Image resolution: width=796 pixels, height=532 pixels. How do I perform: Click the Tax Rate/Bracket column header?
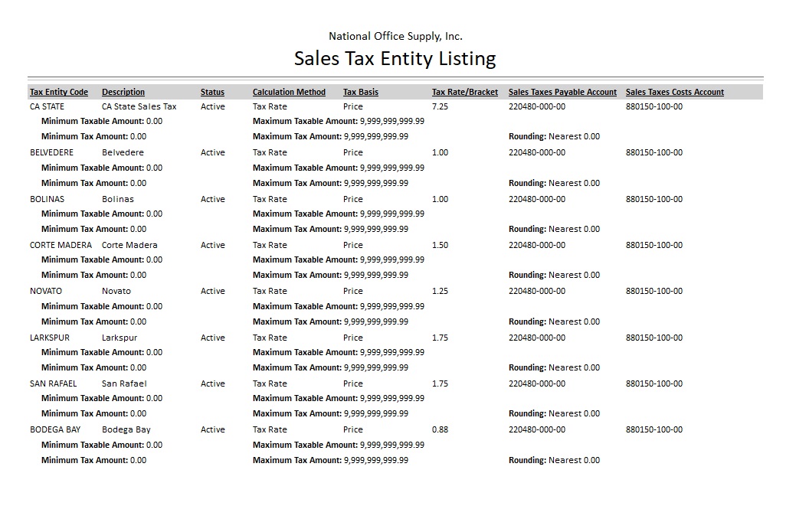tap(464, 92)
